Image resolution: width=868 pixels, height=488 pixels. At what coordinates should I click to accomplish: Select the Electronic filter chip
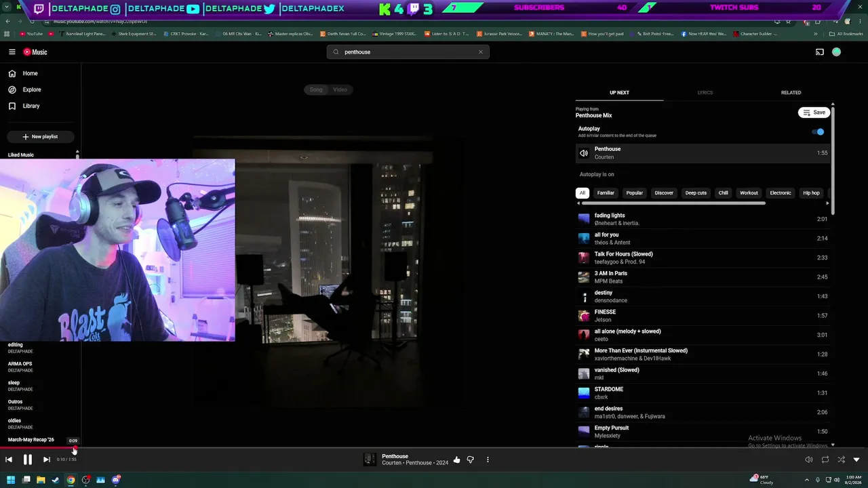(781, 193)
